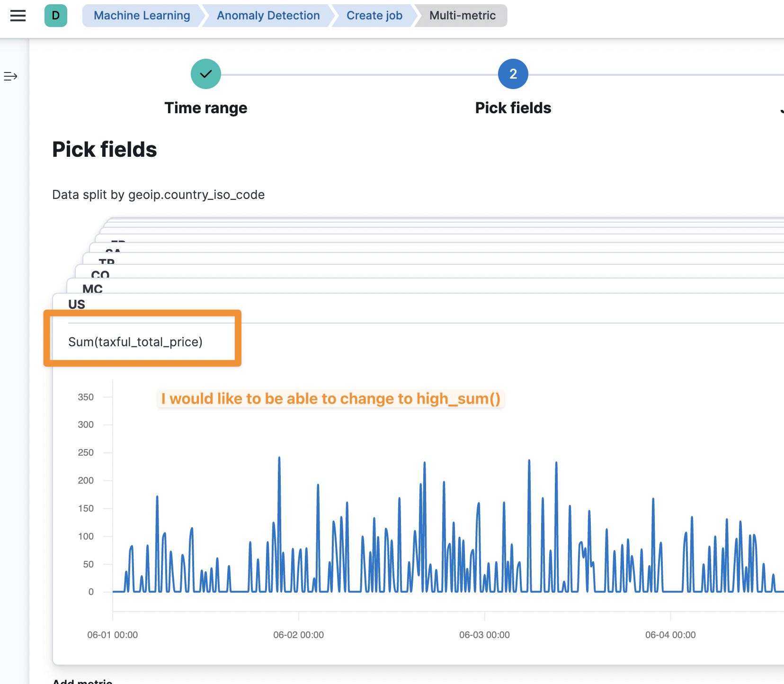The width and height of the screenshot is (784, 684).
Task: Expand the CO country split card
Action: 100,275
